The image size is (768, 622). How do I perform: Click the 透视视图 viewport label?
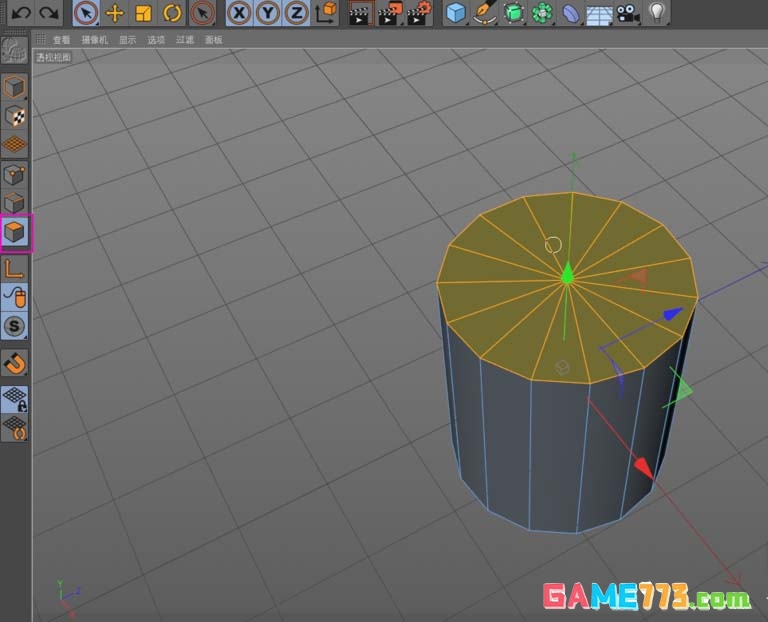click(x=53, y=57)
